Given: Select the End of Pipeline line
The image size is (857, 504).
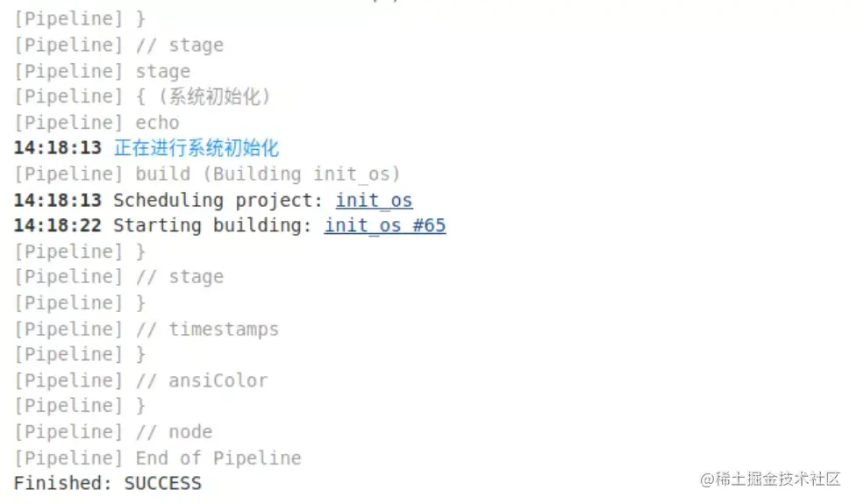Looking at the screenshot, I should tap(218, 458).
